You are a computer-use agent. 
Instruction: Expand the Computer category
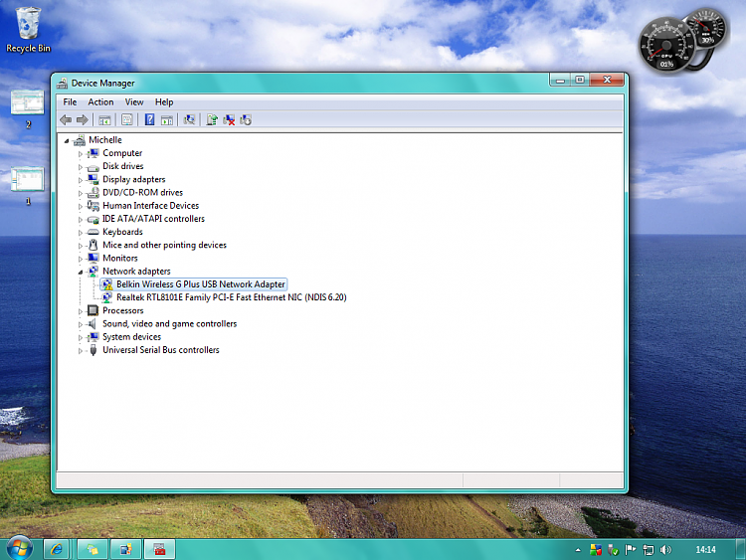[80, 154]
